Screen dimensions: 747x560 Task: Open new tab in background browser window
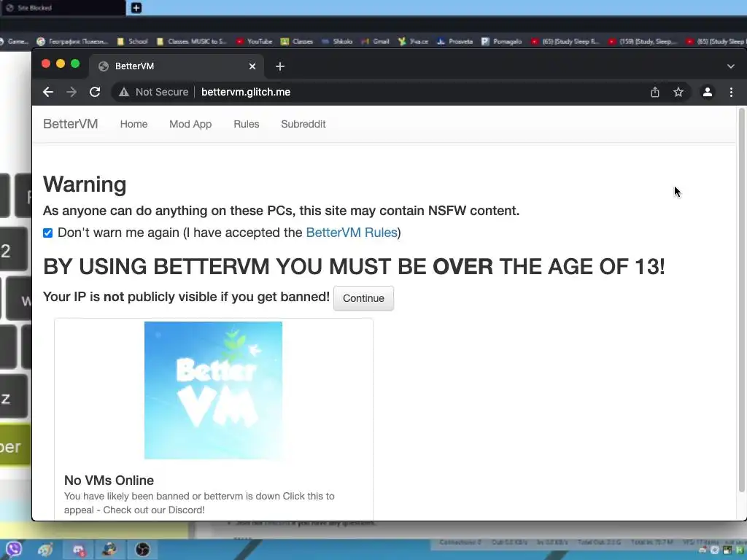click(136, 7)
